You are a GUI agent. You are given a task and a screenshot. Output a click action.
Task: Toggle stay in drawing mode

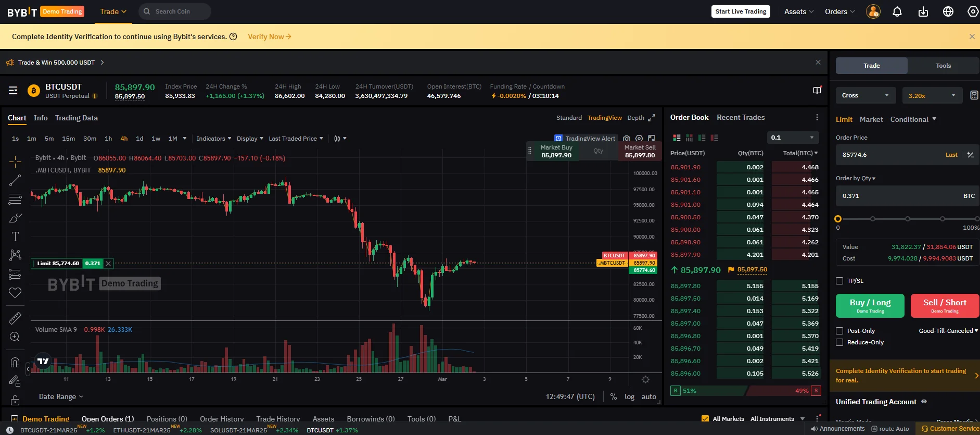point(15,381)
